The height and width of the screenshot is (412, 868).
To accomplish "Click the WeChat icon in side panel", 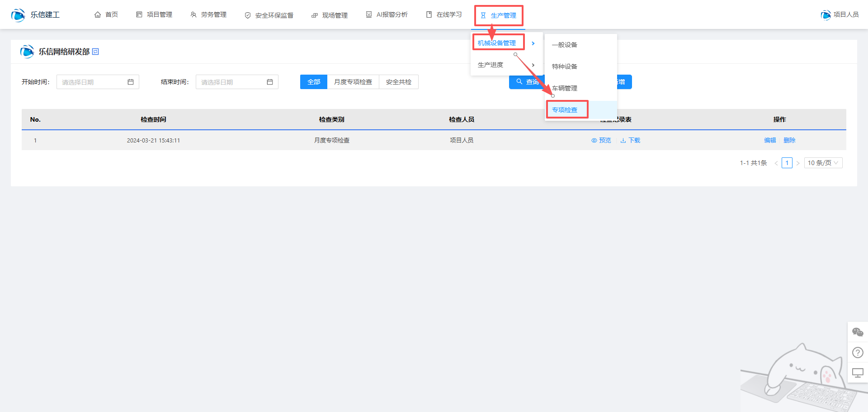I will [x=858, y=332].
